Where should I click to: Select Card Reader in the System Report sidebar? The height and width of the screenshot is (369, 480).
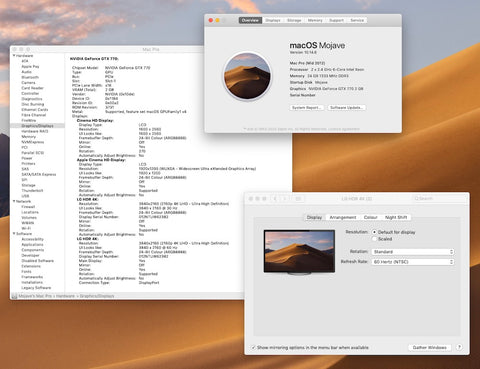click(33, 88)
